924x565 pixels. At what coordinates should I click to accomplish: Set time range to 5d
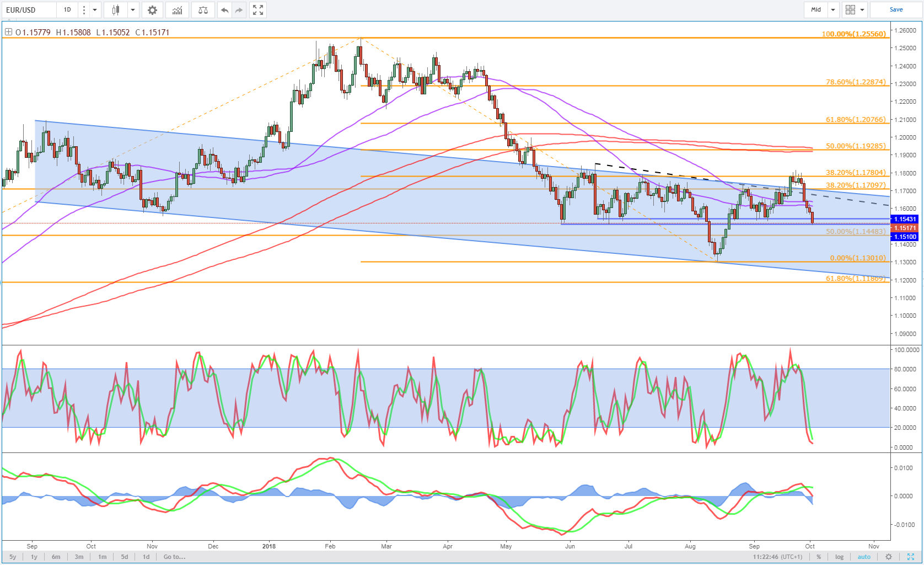click(x=125, y=557)
